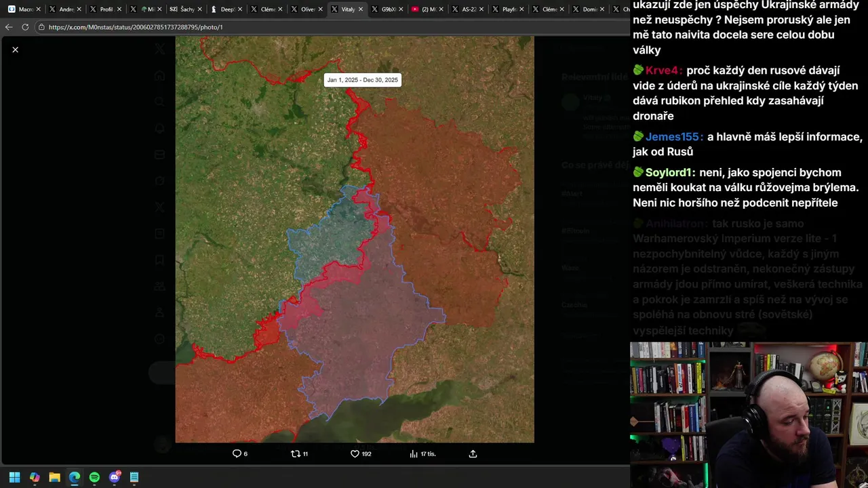This screenshot has width=868, height=488.
Task: Close the active Vitaly tab
Action: click(361, 9)
